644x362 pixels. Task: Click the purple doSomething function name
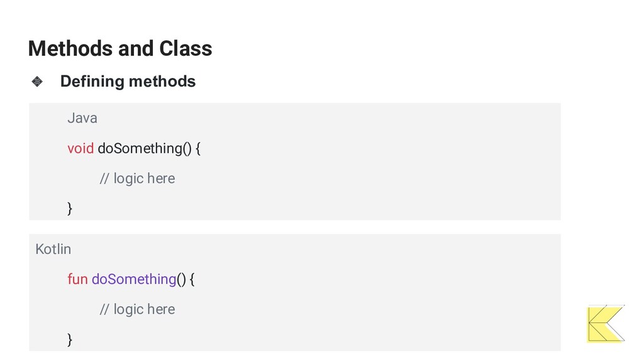coord(134,279)
